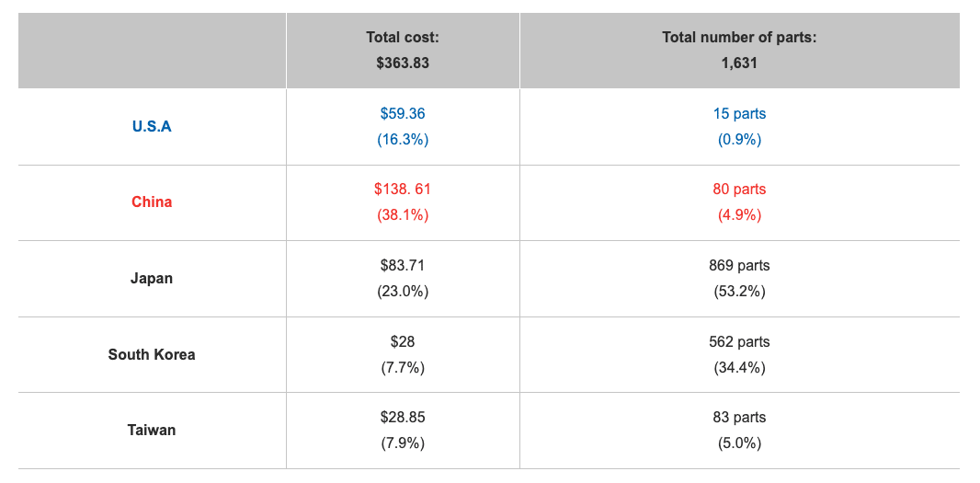Select the 83 parts value
The height and width of the screenshot is (483, 980).
tap(739, 418)
